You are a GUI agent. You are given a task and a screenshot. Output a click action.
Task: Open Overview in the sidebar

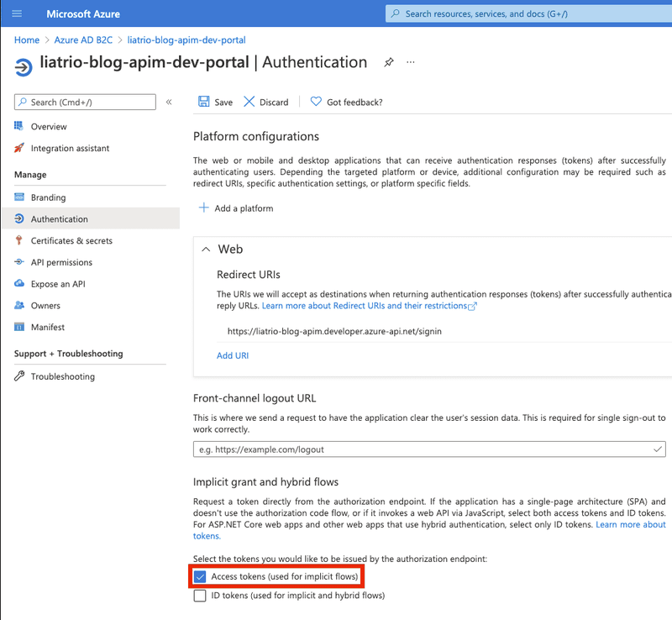coord(49,127)
